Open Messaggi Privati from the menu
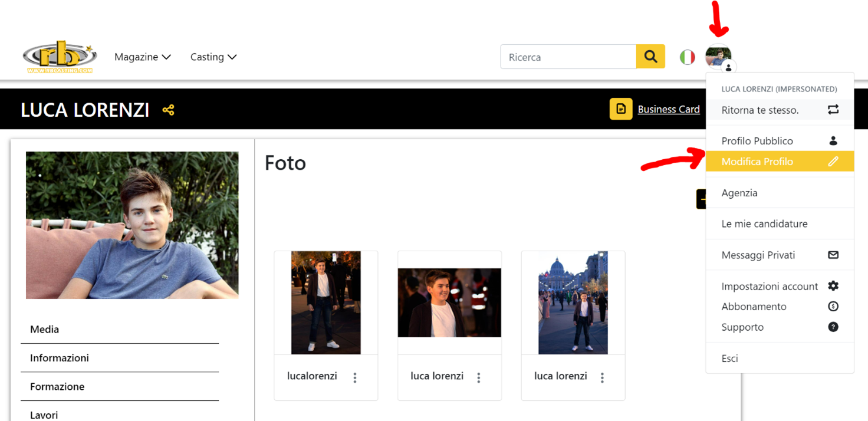 [780, 255]
